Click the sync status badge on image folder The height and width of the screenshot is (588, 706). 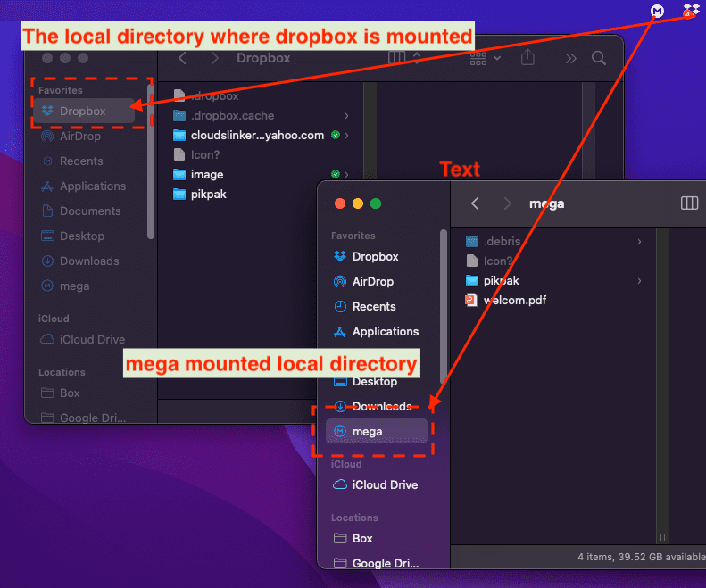[336, 174]
